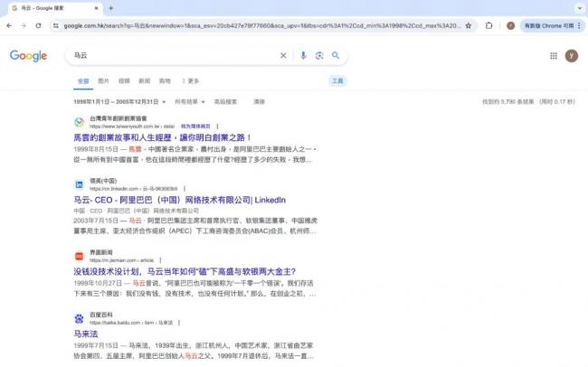Open the Chrome extensions menu

[x=489, y=25]
